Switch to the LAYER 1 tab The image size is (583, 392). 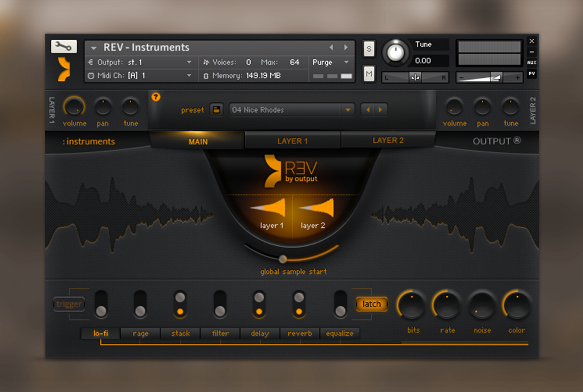click(293, 141)
